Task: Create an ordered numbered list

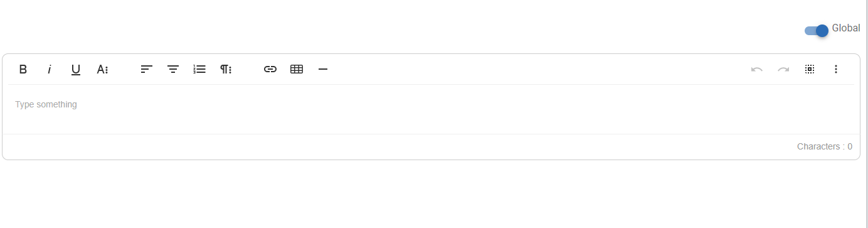Action: click(x=199, y=69)
